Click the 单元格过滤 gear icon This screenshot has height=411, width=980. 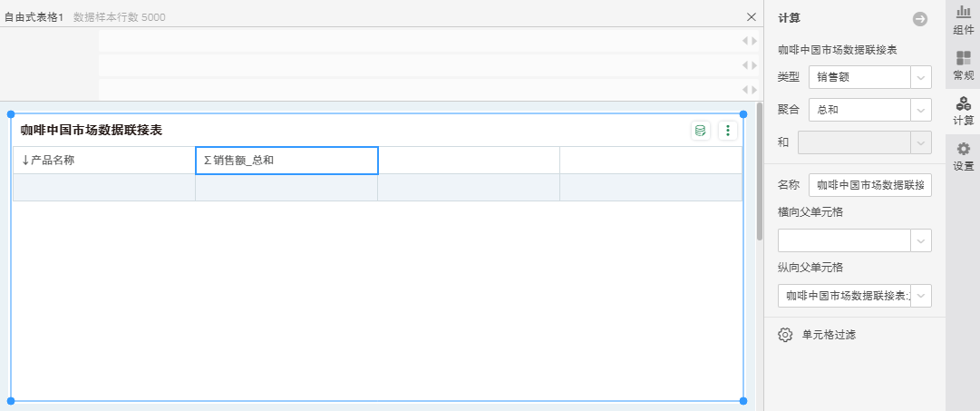786,335
